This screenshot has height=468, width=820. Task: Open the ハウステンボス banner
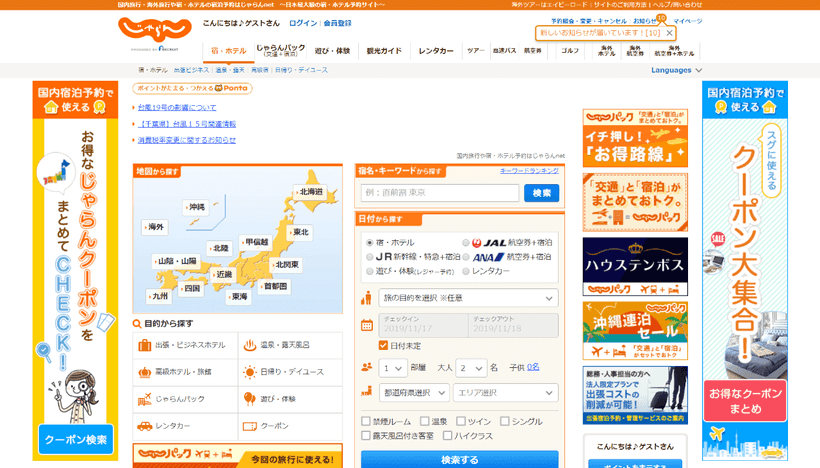tap(635, 267)
